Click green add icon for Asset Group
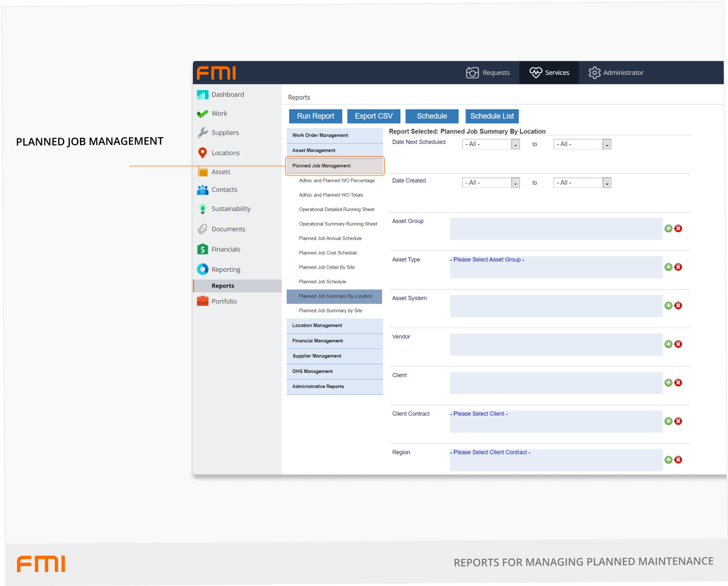728x586 pixels. pyautogui.click(x=668, y=228)
